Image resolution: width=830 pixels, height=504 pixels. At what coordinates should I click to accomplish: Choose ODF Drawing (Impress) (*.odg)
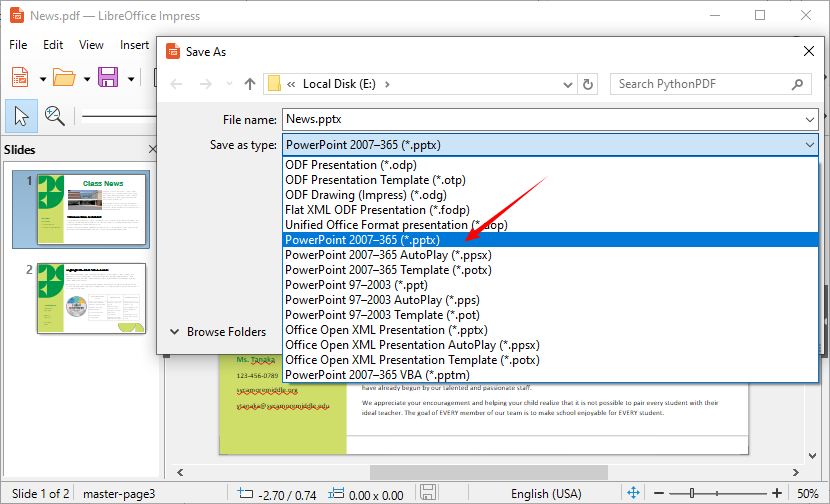pyautogui.click(x=551, y=195)
